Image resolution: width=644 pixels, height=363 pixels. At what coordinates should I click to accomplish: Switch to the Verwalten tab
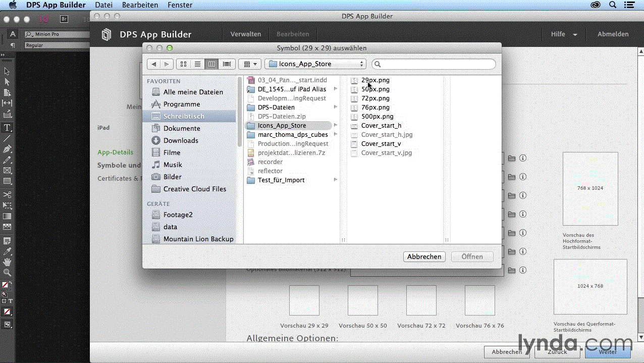coord(246,34)
